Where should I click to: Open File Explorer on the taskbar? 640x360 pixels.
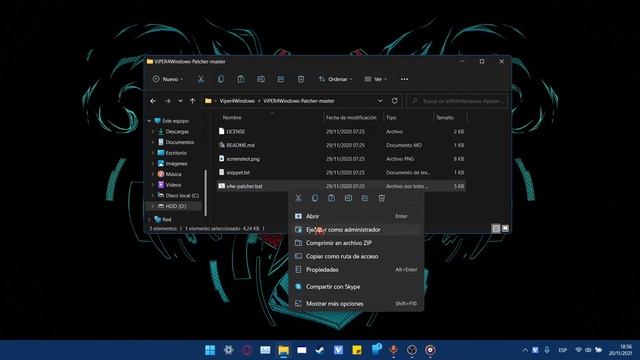283,350
